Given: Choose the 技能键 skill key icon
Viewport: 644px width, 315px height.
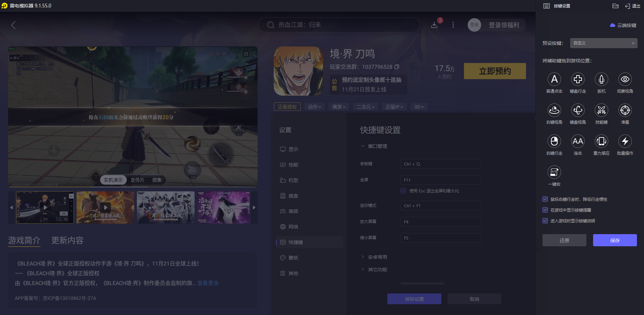Looking at the screenshot, I should (601, 111).
